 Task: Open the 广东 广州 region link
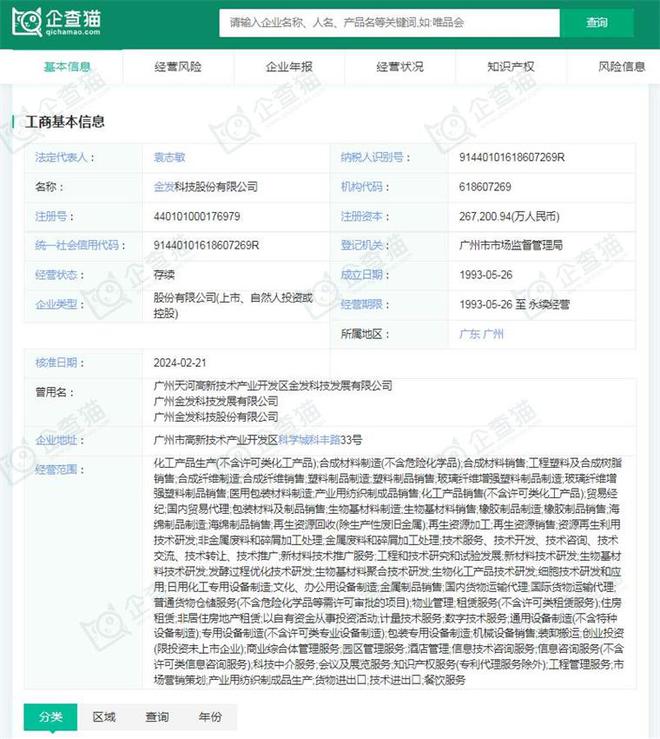click(481, 334)
